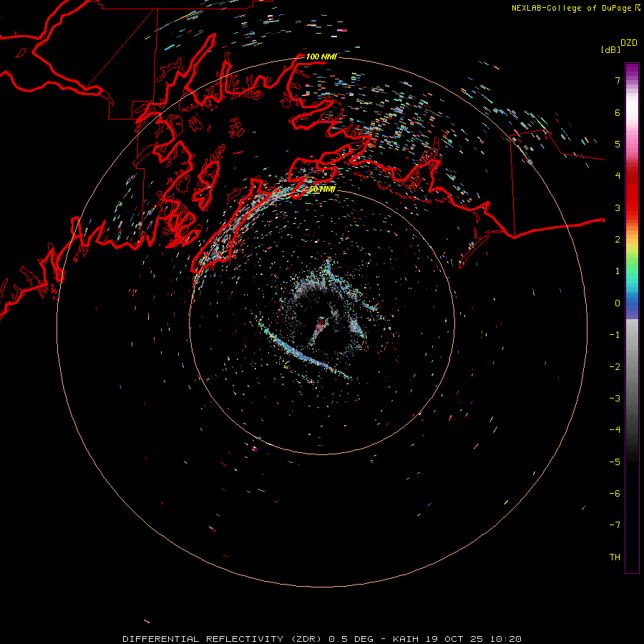Click the KAIH station identifier in caption
The width and height of the screenshot is (644, 644).
[x=406, y=639]
